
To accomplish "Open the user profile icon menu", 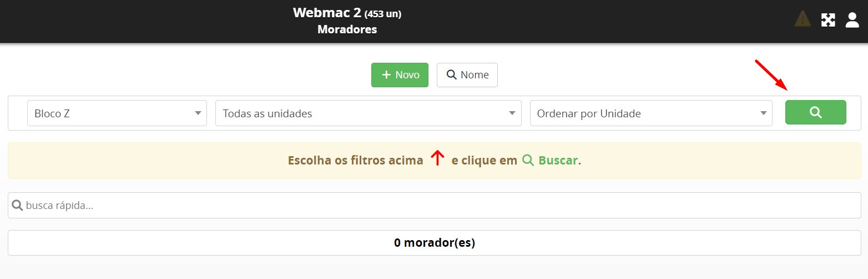I will coord(852,20).
